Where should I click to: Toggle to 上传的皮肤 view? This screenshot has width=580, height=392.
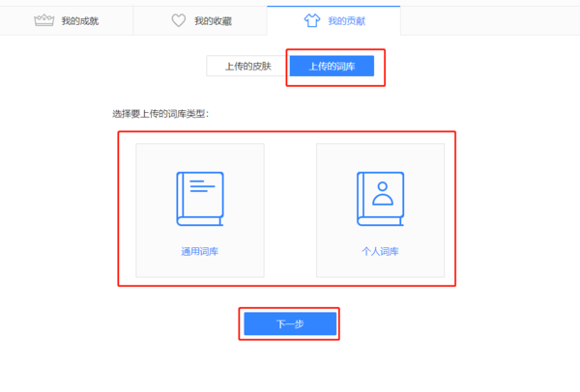pyautogui.click(x=247, y=67)
